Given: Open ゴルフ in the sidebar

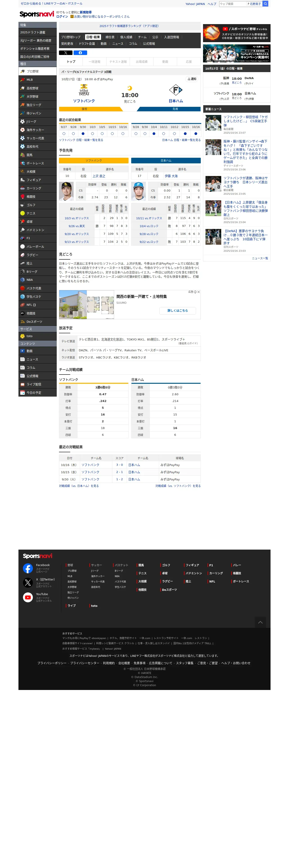Looking at the screenshot, I should (37, 205).
